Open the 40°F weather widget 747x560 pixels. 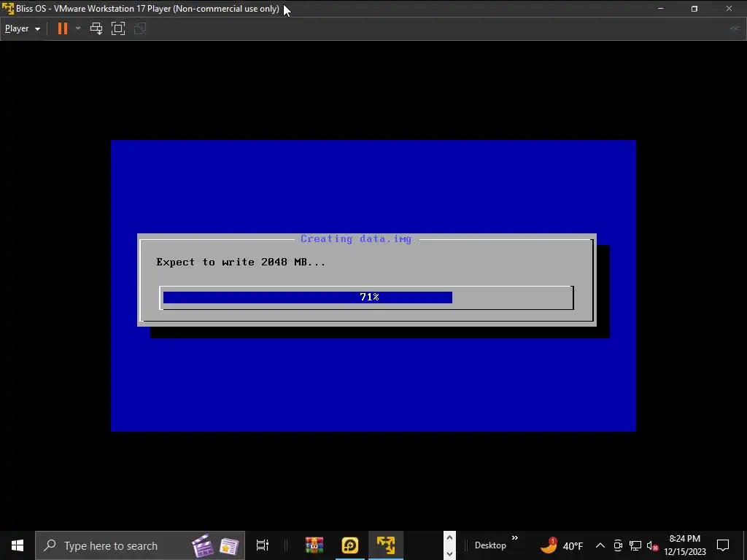562,545
